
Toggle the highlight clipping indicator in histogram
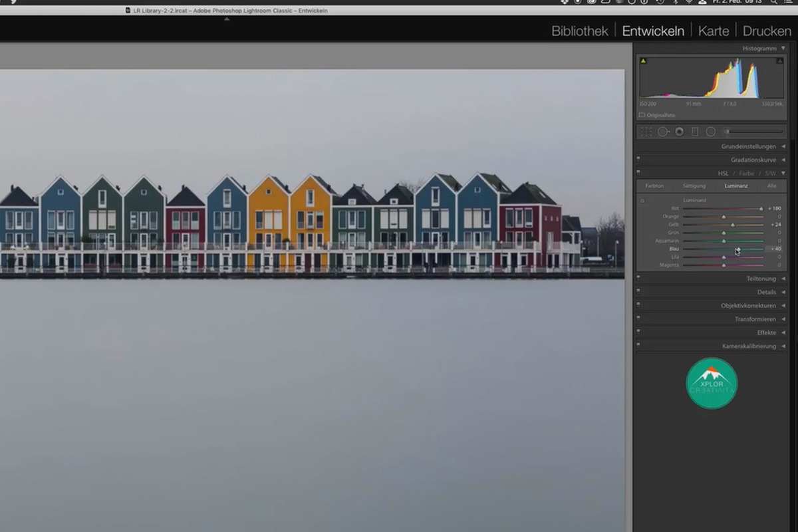pos(779,61)
